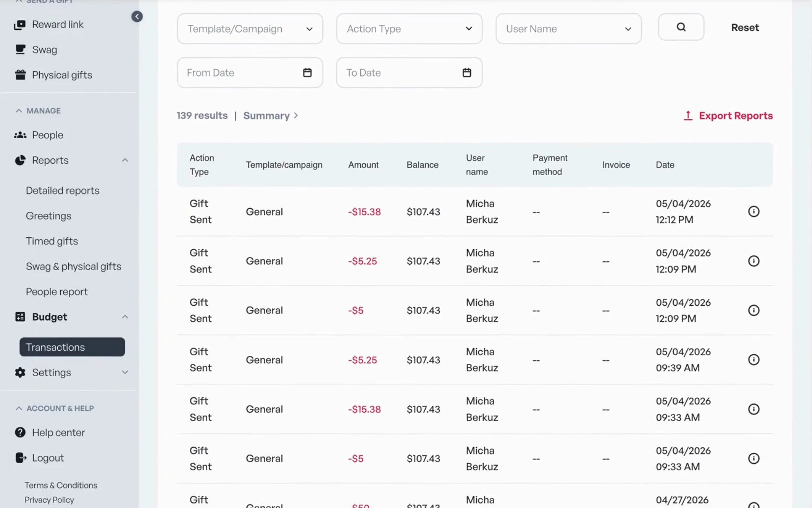Run search with magnifier button
812x508 pixels.
click(681, 27)
